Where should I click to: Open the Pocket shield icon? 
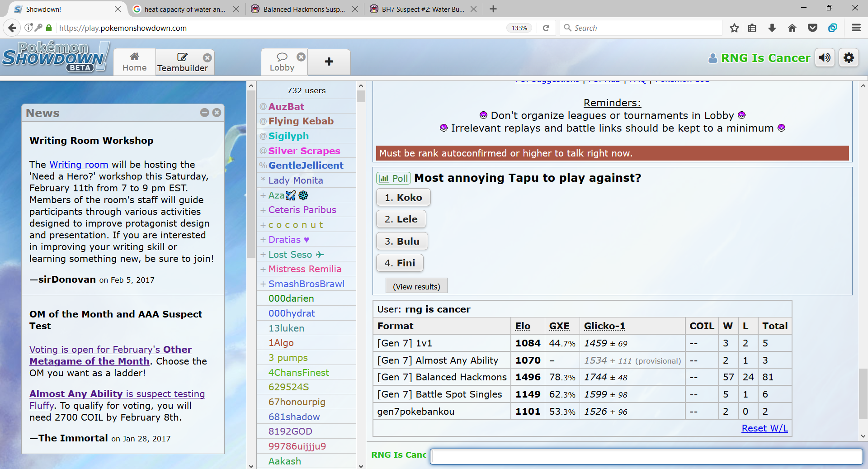tap(812, 28)
